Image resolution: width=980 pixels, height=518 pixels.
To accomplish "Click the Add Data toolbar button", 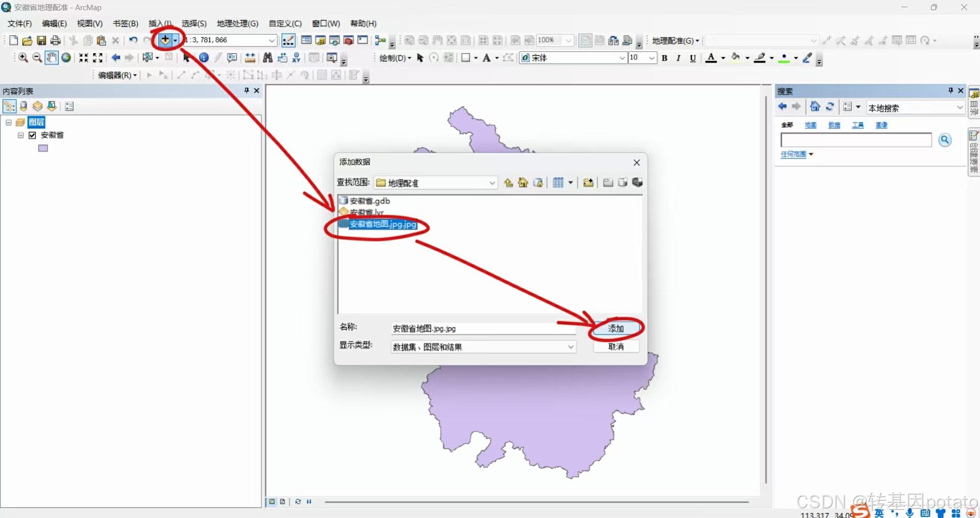I will tap(165, 40).
